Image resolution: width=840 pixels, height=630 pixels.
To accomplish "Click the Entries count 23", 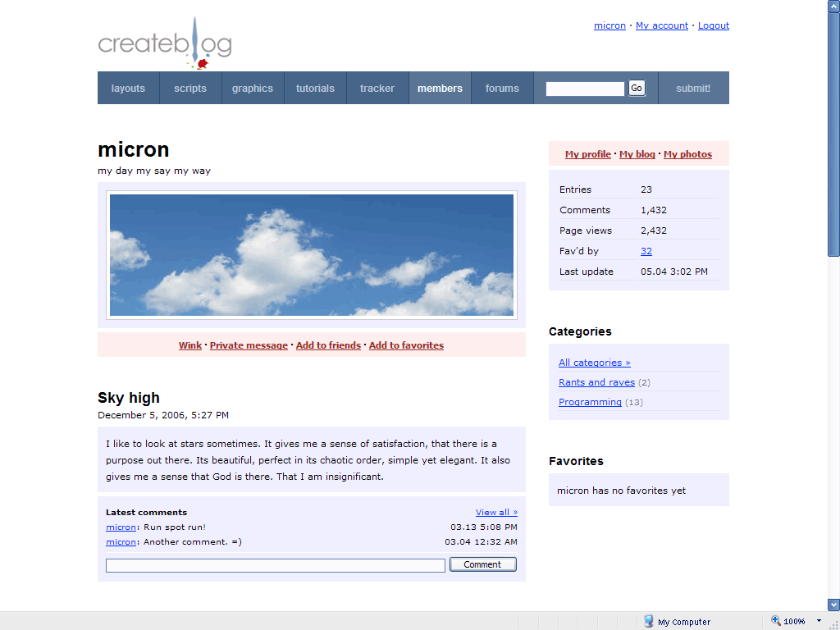I will point(646,189).
